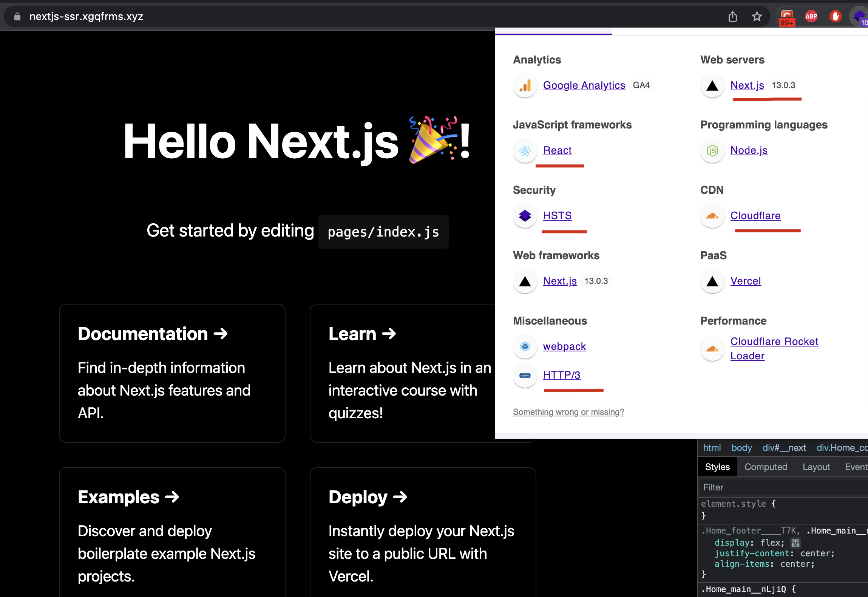Image resolution: width=868 pixels, height=597 pixels.
Task: Open the HTTP/3 link
Action: [x=562, y=375]
